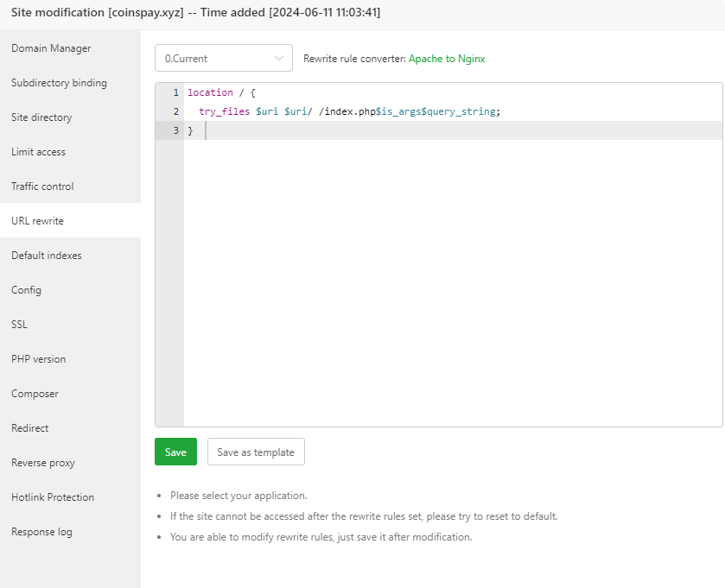Click Save as template button
This screenshot has height=588, width=725.
click(256, 452)
